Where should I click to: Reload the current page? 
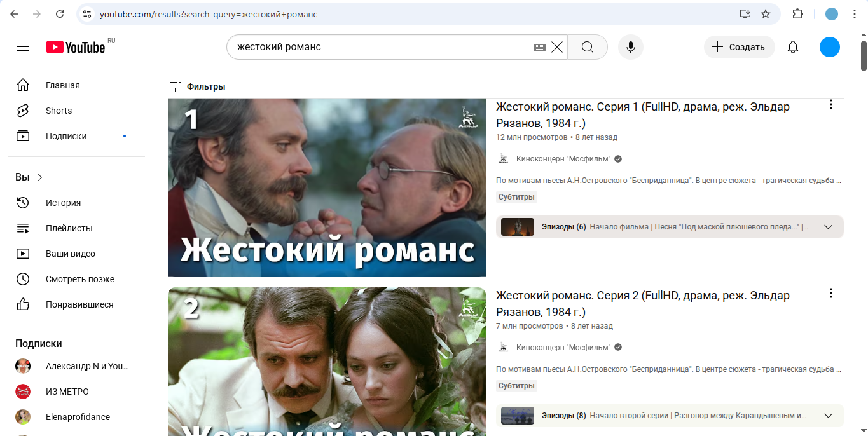click(60, 14)
